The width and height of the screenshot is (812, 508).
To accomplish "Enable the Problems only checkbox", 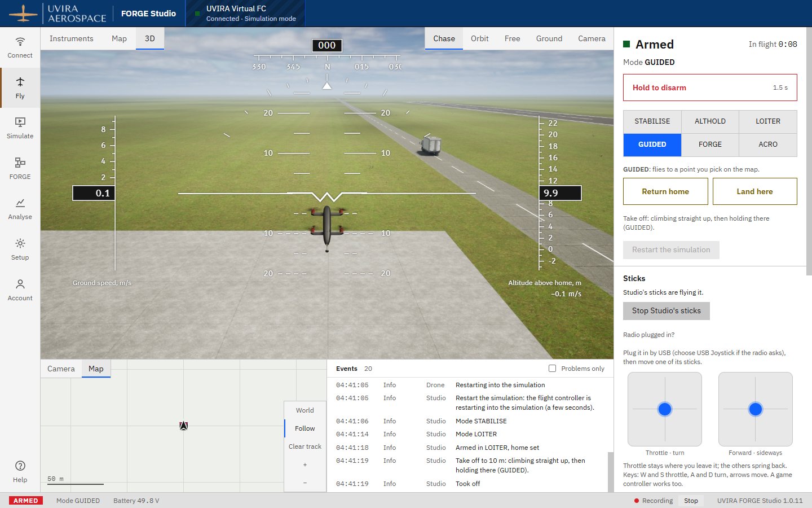I will [552, 368].
